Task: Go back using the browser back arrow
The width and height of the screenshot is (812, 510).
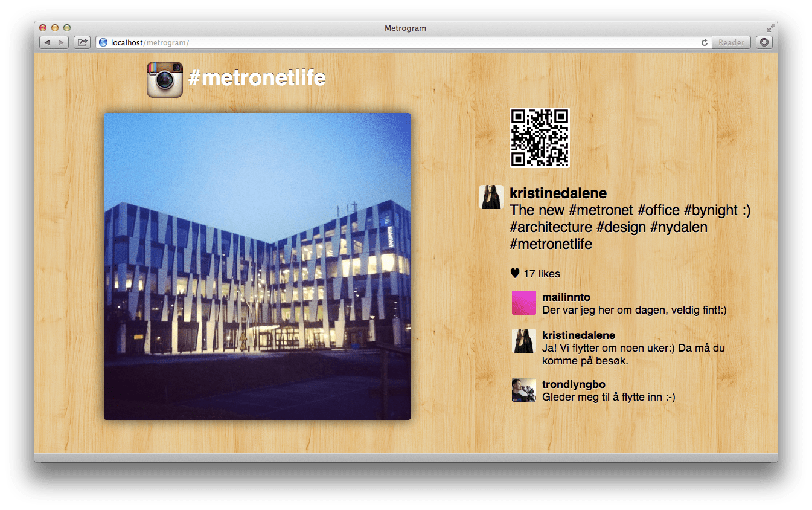Action: click(47, 42)
